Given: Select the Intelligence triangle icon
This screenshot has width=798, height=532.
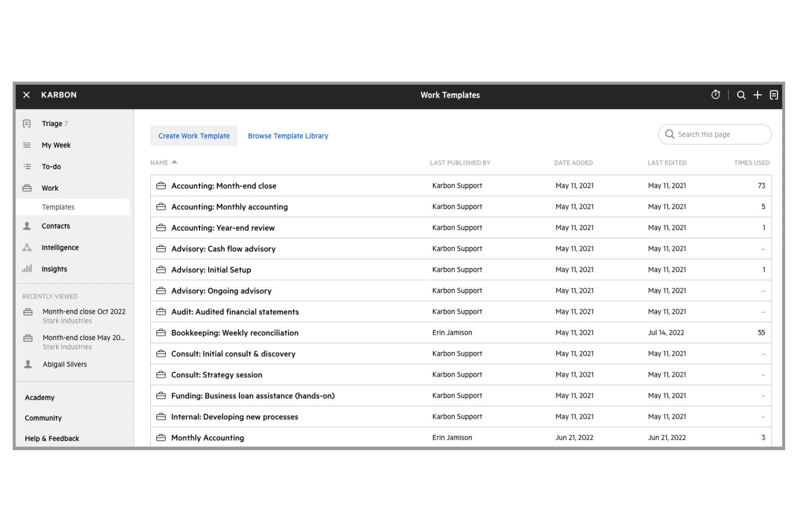Looking at the screenshot, I should [x=27, y=247].
